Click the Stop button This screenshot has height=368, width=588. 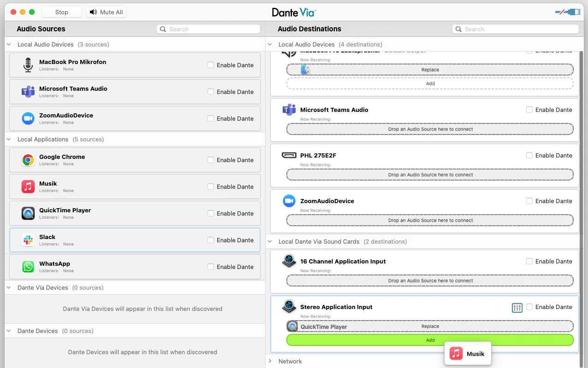click(x=62, y=12)
